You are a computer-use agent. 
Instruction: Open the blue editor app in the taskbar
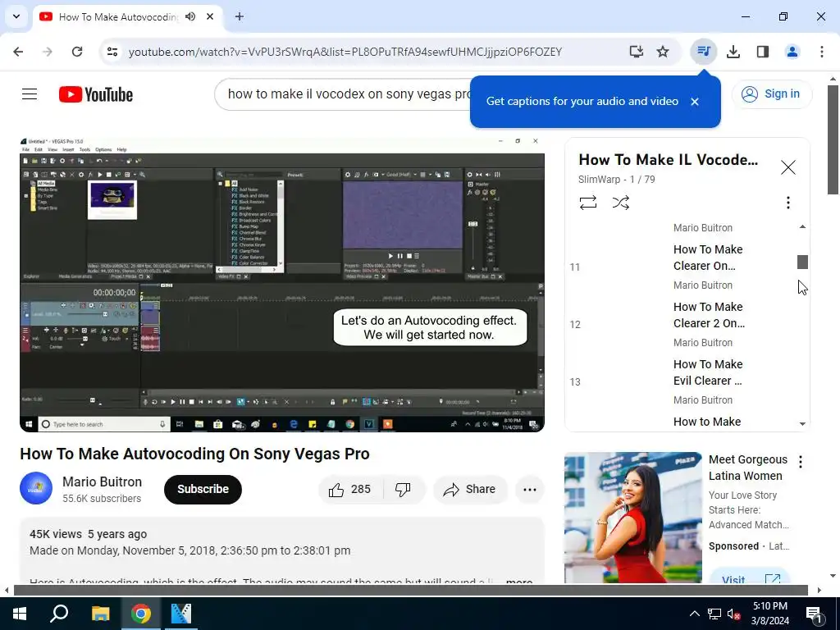coord(181,614)
